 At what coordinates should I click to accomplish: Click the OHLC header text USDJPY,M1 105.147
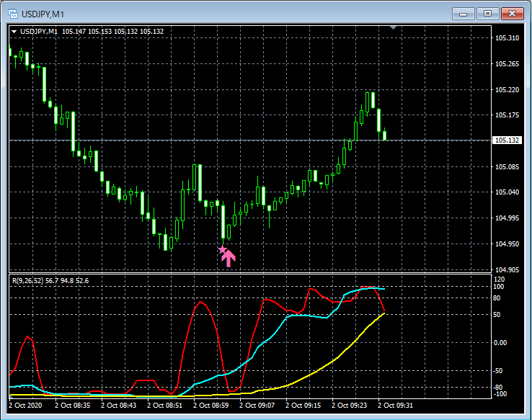53,32
